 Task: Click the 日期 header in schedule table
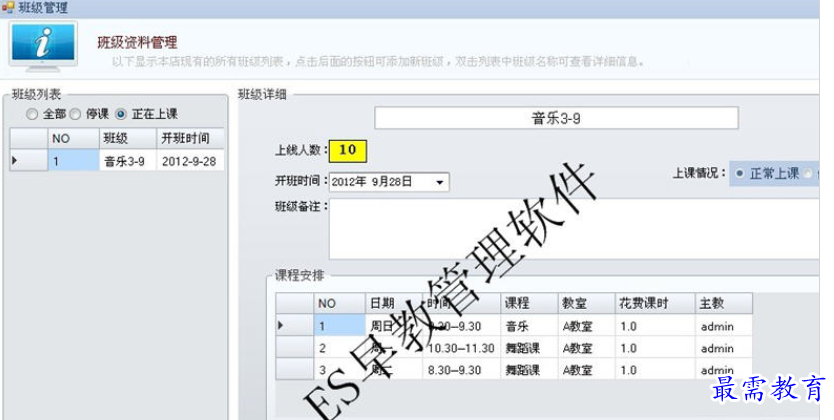[394, 303]
